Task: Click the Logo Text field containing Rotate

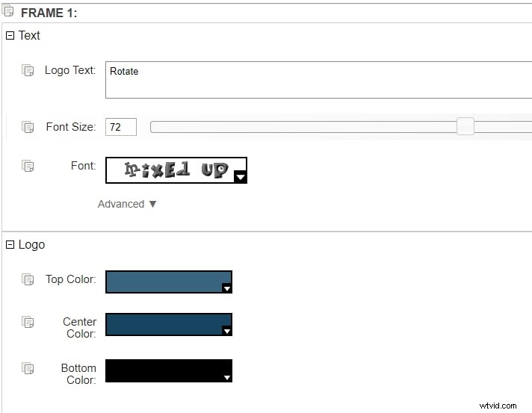Action: click(x=318, y=80)
